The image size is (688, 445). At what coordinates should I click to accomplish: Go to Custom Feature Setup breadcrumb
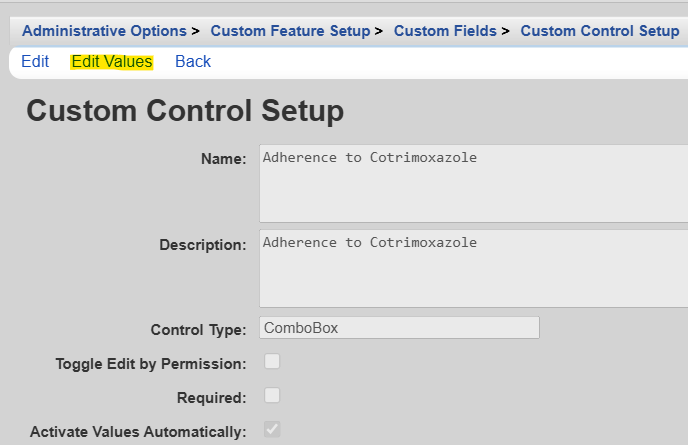coord(290,31)
